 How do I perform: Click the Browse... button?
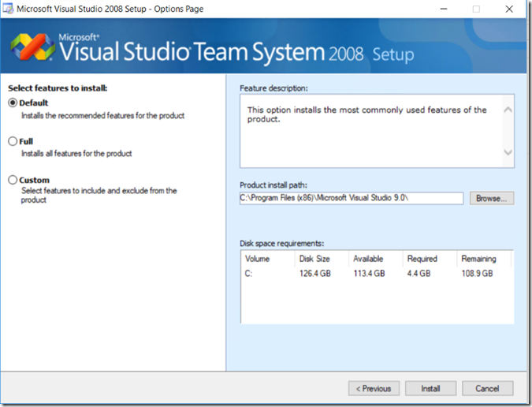[x=492, y=198]
